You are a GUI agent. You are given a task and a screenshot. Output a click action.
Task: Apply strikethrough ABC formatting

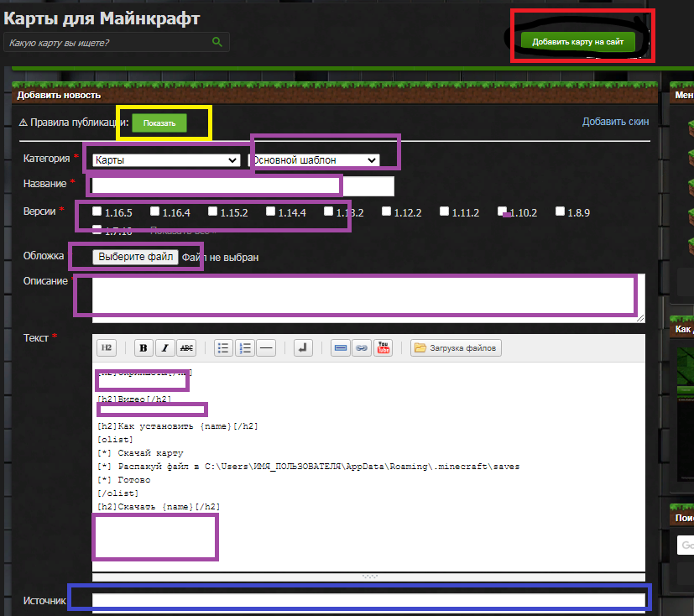186,347
